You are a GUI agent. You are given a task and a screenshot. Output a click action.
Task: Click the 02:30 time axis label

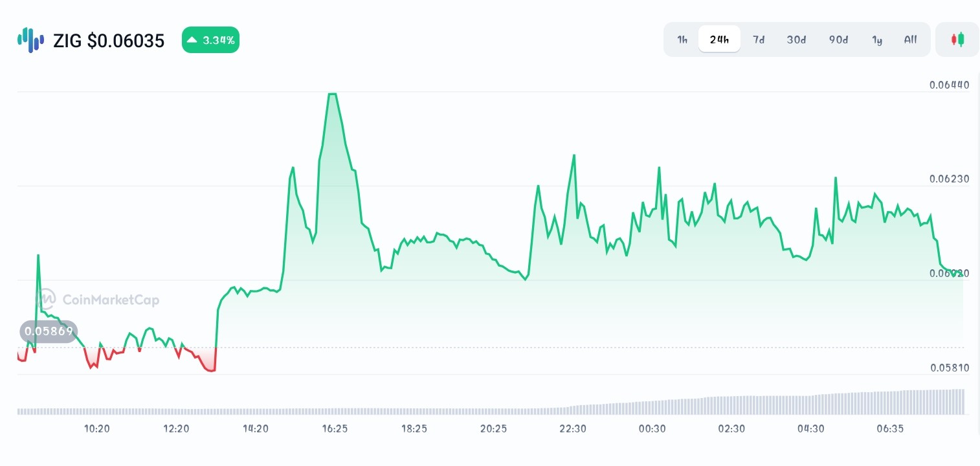(x=731, y=428)
